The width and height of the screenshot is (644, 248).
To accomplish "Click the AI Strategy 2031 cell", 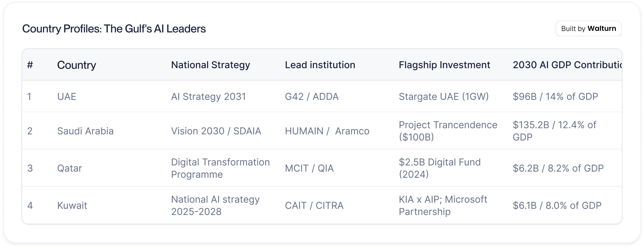I will pyautogui.click(x=209, y=96).
